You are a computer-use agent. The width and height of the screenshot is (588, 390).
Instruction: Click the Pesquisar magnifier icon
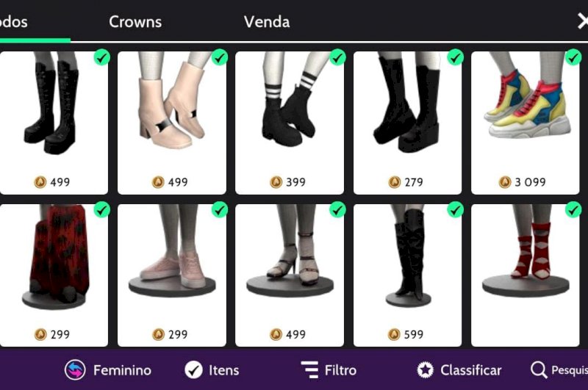(539, 370)
